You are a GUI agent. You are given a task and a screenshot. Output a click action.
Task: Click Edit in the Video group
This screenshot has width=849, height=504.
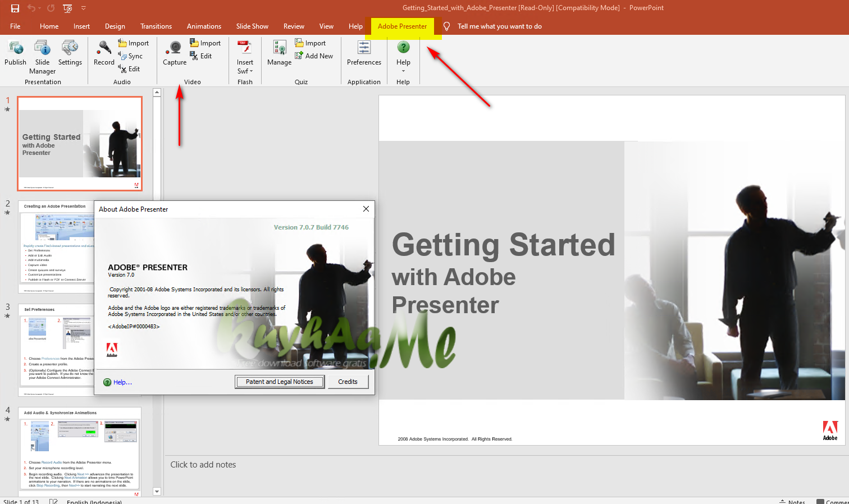[200, 56]
